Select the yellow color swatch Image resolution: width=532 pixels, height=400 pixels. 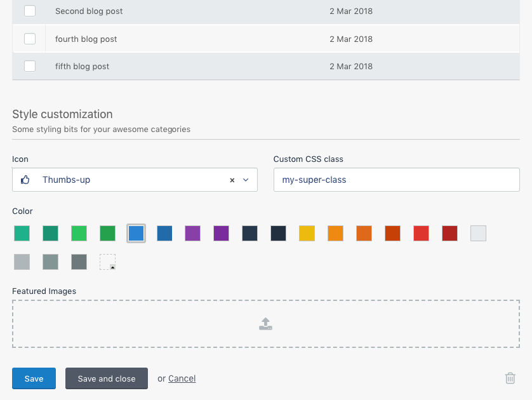point(307,234)
